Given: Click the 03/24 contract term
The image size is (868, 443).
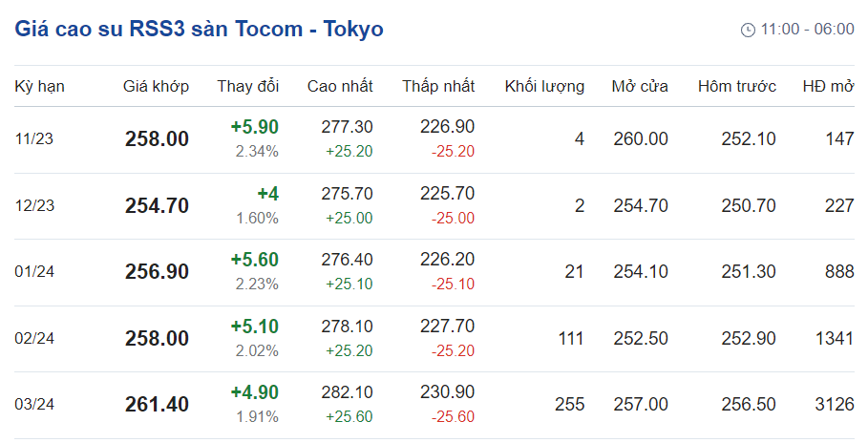Looking at the screenshot, I should pos(34,405).
